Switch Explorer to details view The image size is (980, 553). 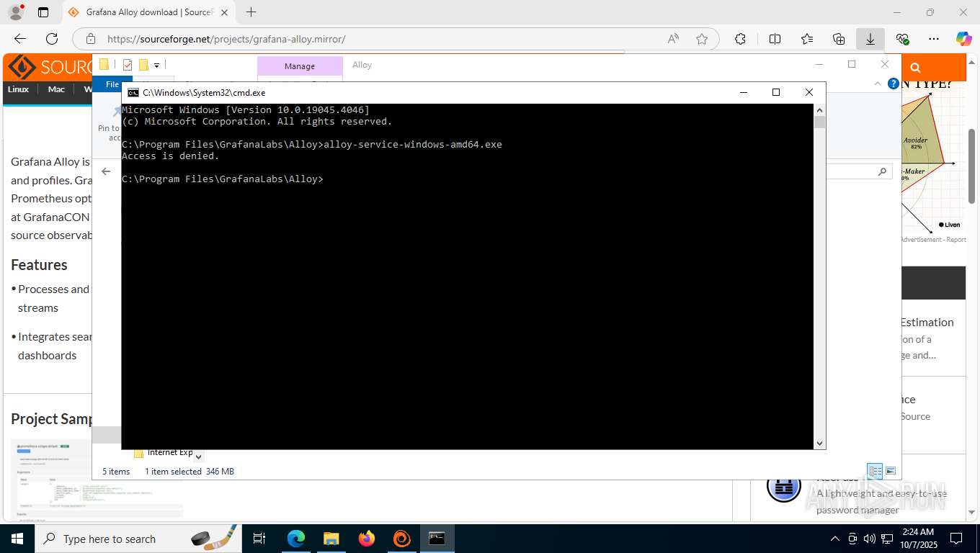coord(875,471)
